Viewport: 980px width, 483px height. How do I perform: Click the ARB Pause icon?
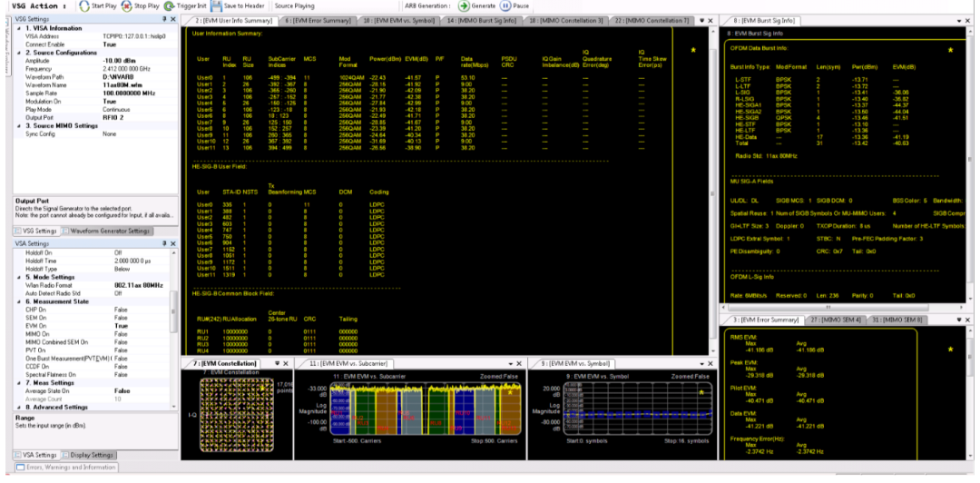pyautogui.click(x=505, y=5)
